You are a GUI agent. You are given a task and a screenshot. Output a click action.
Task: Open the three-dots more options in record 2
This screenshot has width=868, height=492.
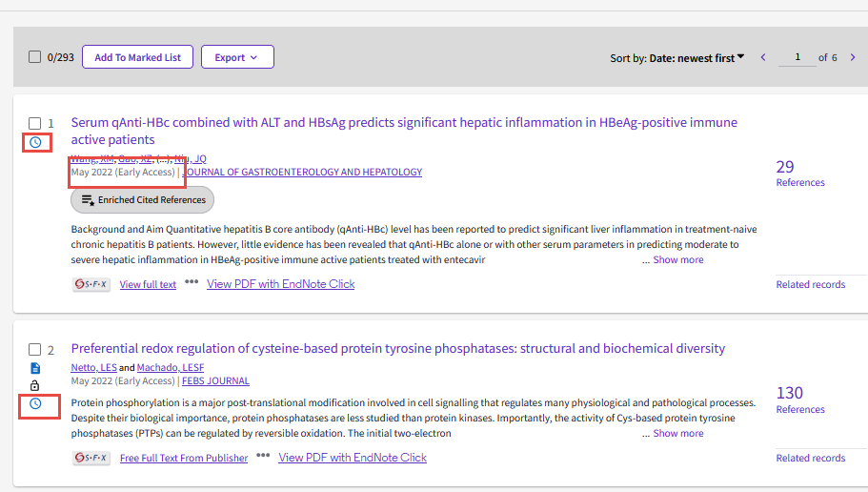263,456
